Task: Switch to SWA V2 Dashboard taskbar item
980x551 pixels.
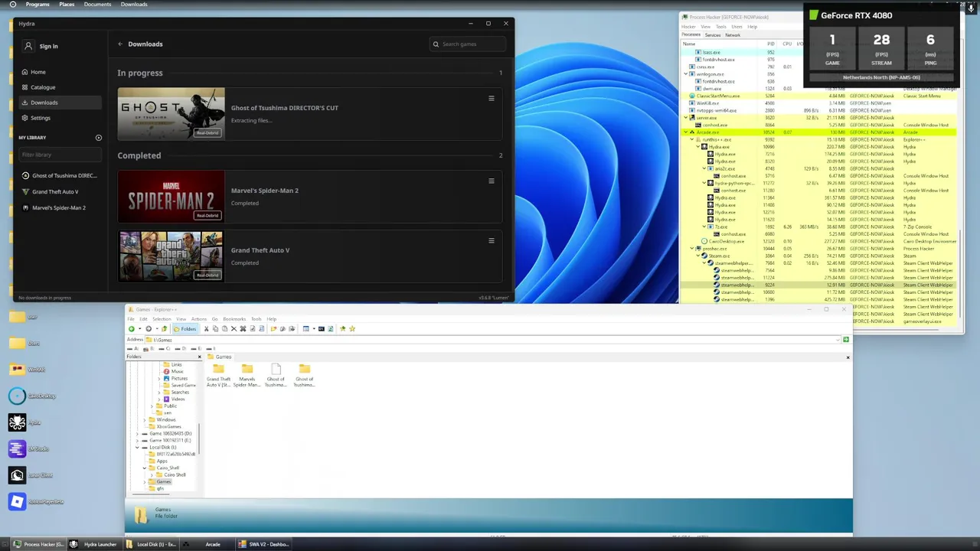Action: [263, 544]
